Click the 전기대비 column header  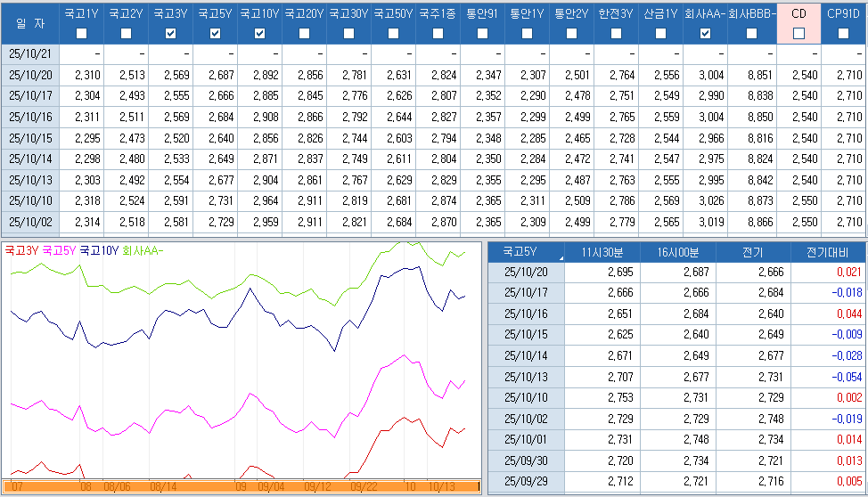point(830,251)
